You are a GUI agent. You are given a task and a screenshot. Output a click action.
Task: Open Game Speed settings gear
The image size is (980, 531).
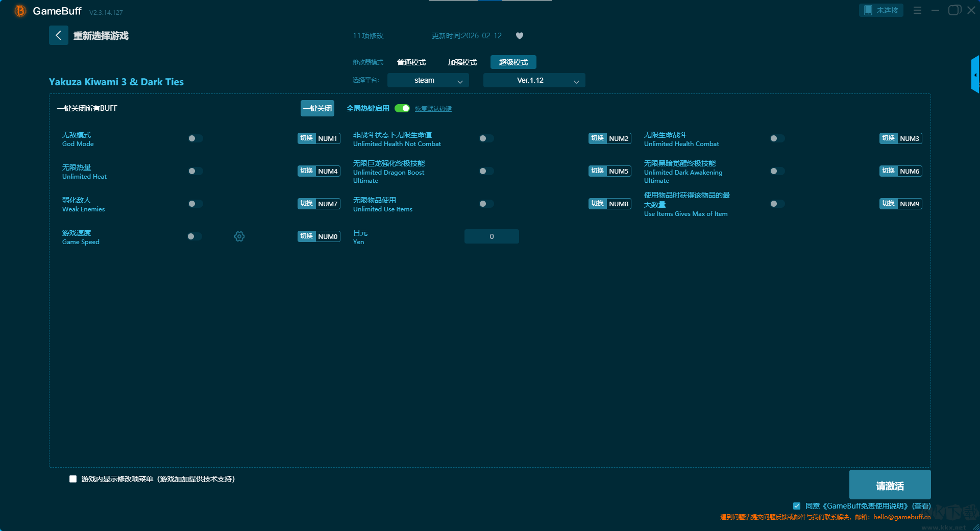tap(239, 236)
